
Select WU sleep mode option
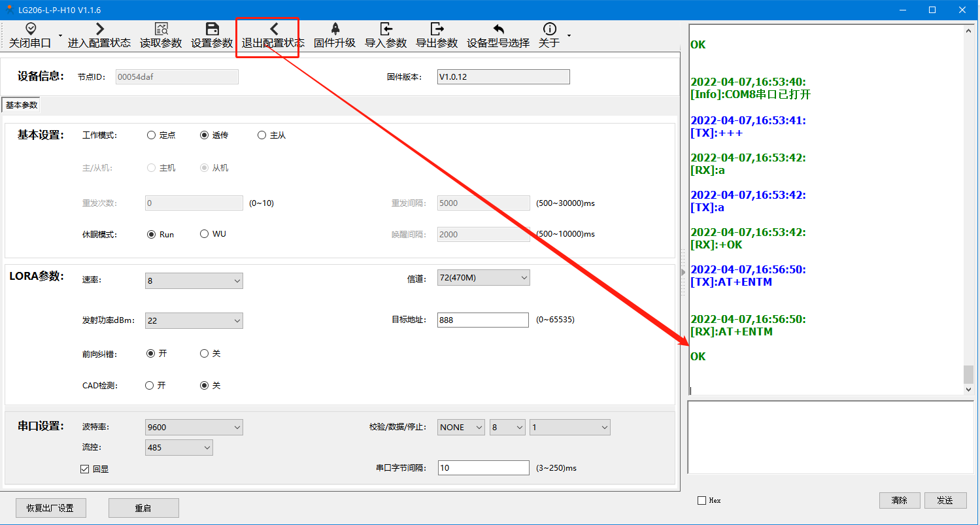point(205,234)
